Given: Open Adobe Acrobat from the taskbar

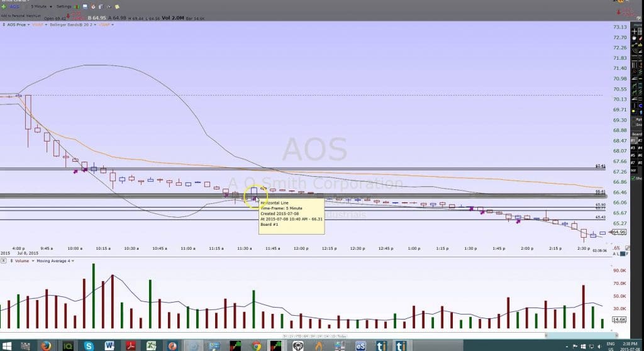Looking at the screenshot, I should [x=131, y=346].
